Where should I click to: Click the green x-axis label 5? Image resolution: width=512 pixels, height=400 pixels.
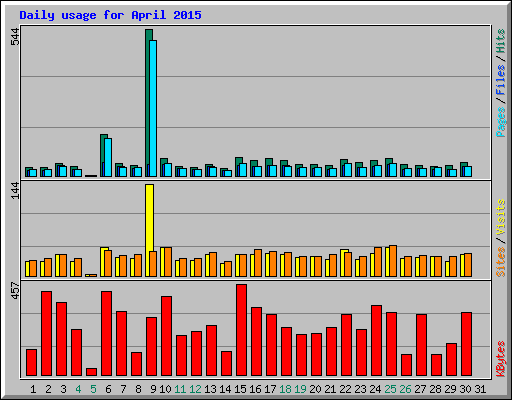point(93,389)
